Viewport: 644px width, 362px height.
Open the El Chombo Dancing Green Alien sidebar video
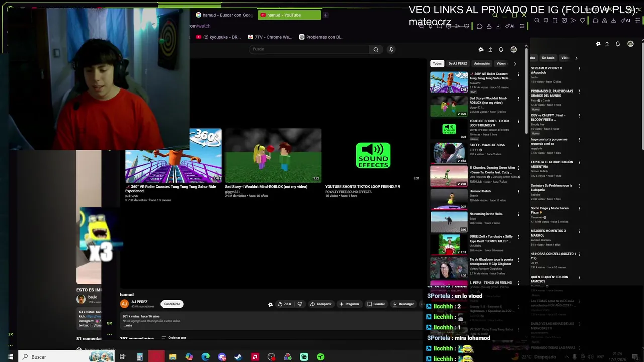tap(449, 176)
